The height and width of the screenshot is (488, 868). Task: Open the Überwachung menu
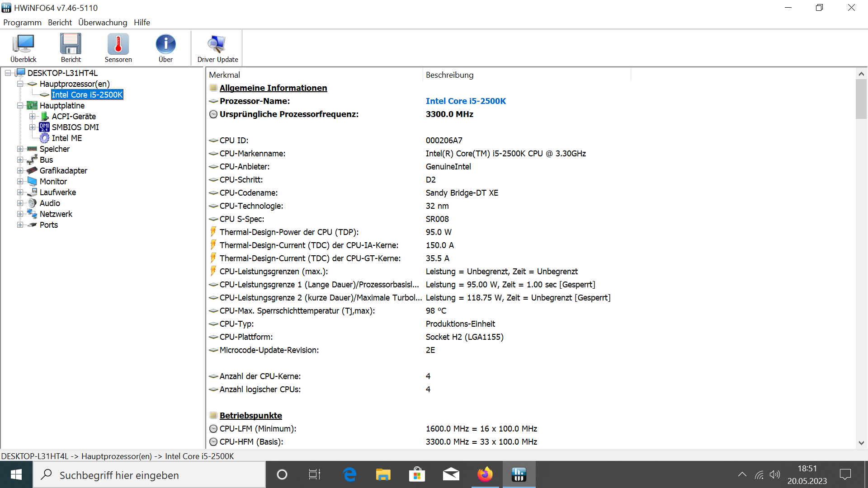point(103,23)
